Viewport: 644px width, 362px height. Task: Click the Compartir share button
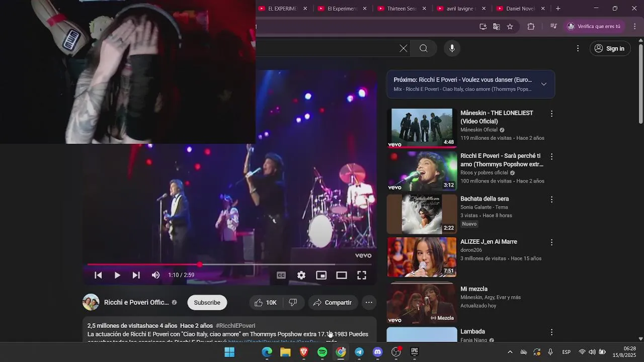pos(333,303)
